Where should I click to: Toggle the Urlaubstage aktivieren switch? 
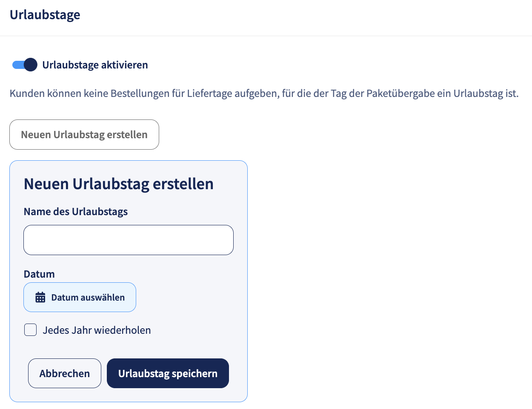coord(25,65)
